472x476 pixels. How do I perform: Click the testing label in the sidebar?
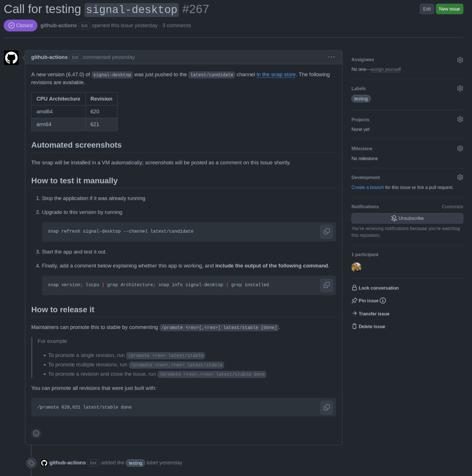click(x=361, y=99)
